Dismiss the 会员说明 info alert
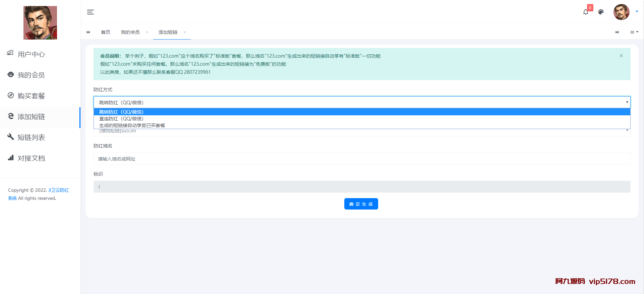Screen dimensions: 644x294 621,56
